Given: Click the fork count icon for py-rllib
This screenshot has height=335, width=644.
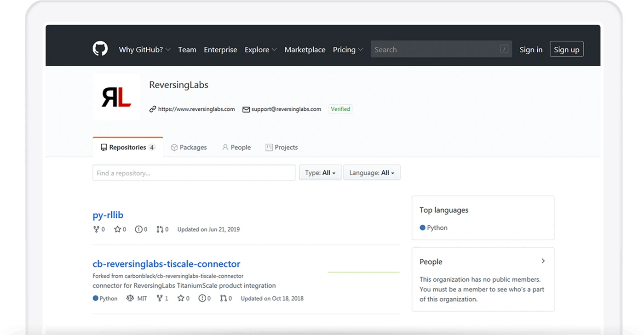Looking at the screenshot, I should tap(96, 229).
